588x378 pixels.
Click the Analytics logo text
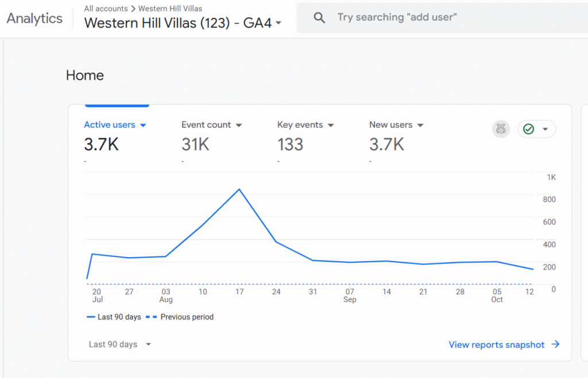[34, 18]
